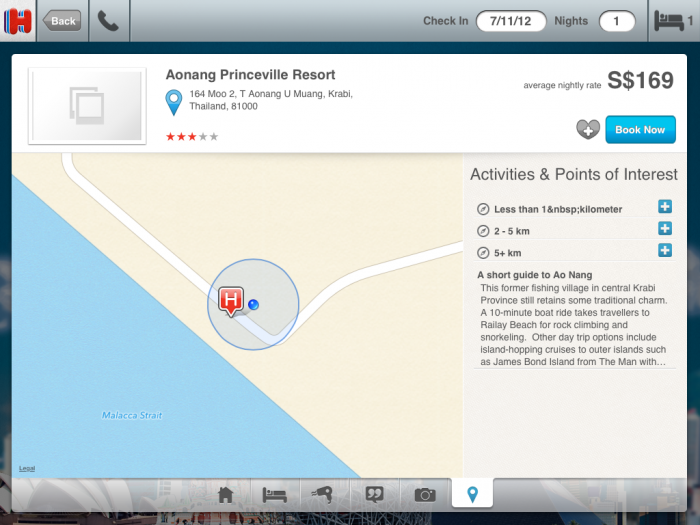Open the guest reviews quote tab
The height and width of the screenshot is (525, 700).
pos(375,494)
